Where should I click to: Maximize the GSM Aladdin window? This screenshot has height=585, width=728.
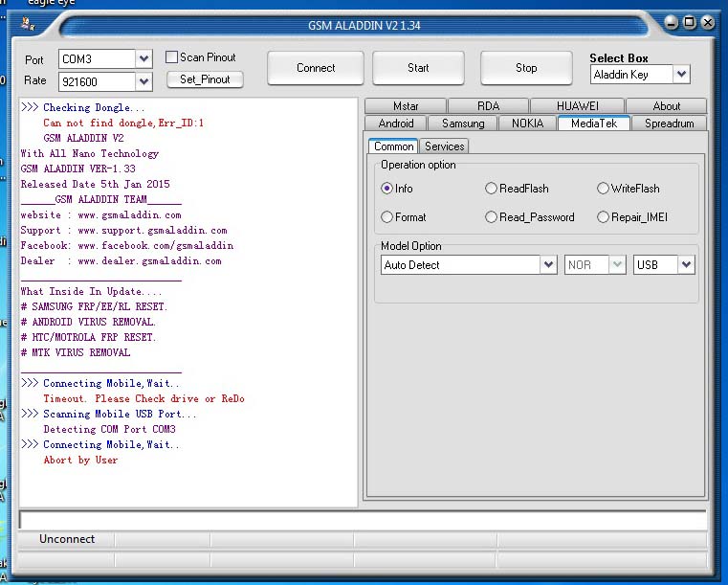tap(690, 22)
